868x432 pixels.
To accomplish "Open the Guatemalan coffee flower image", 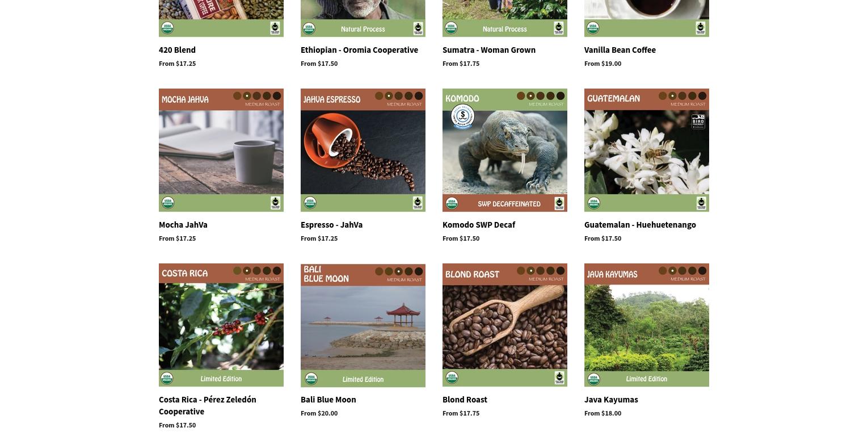I will [x=647, y=150].
